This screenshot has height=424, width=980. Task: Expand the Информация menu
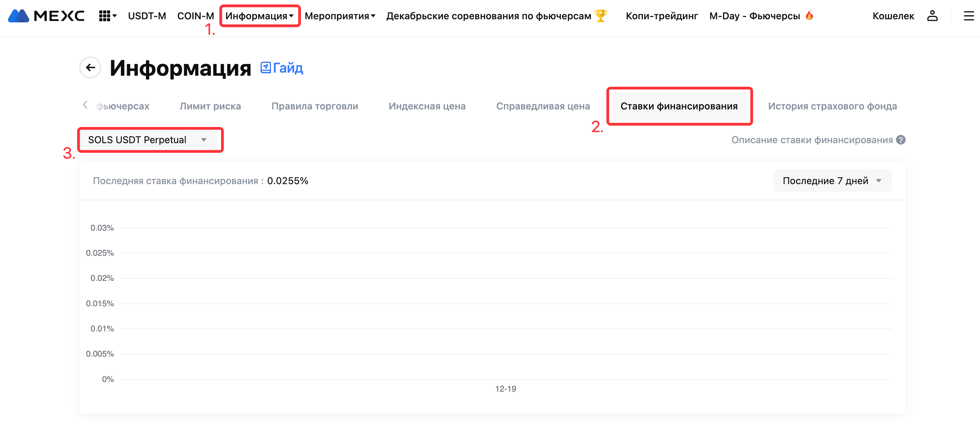click(259, 15)
